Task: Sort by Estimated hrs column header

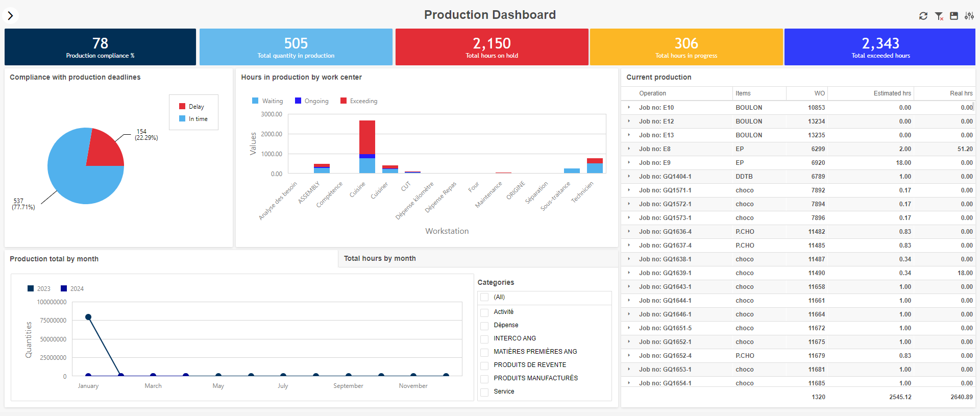Action: click(870, 93)
